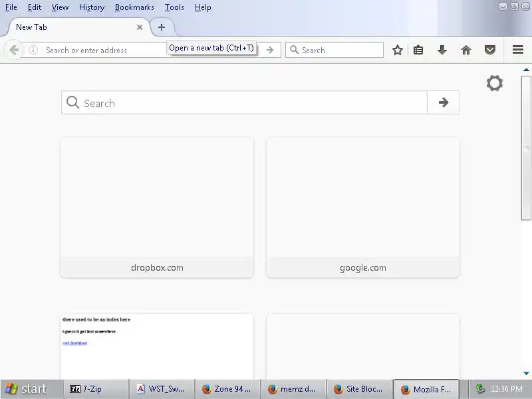Open the Bookmarks menu
This screenshot has height=399, width=532.
[x=134, y=7]
